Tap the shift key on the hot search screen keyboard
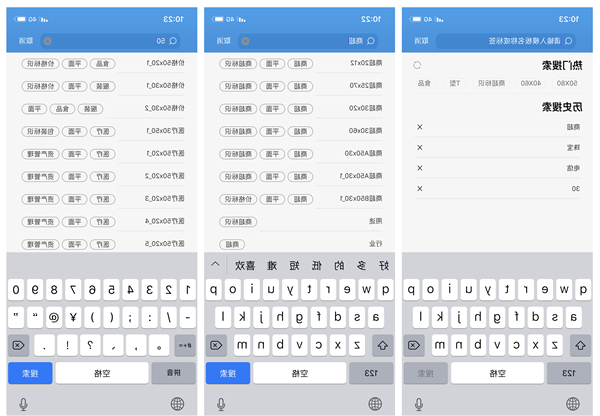 [x=580, y=345]
